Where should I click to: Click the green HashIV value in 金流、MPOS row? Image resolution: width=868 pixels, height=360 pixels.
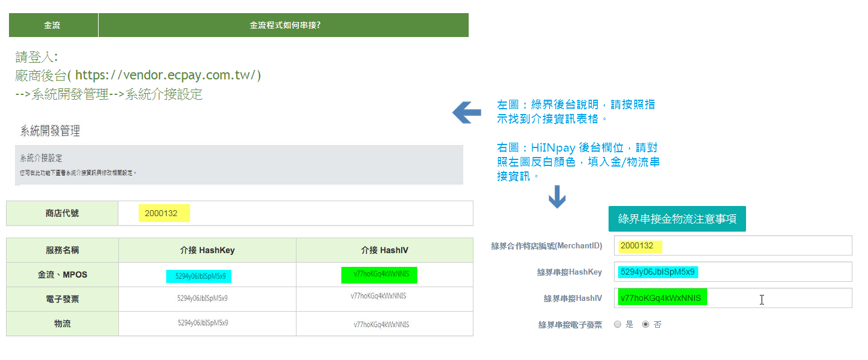[379, 275]
